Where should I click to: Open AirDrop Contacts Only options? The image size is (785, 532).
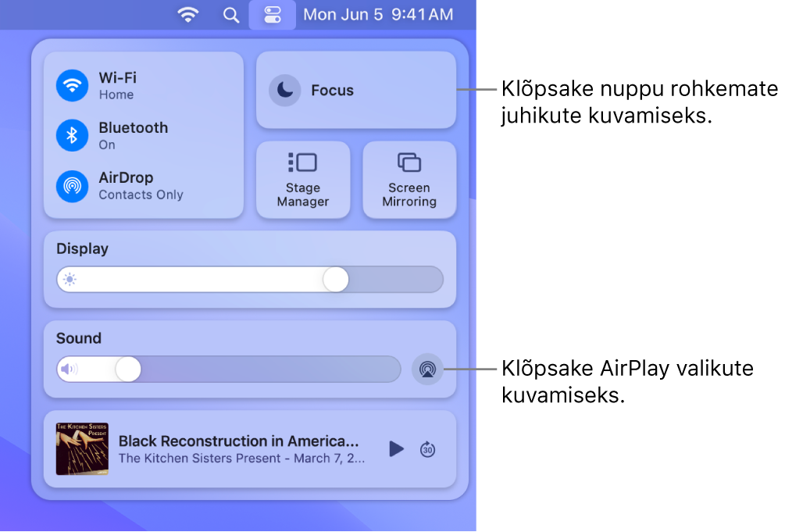[141, 186]
